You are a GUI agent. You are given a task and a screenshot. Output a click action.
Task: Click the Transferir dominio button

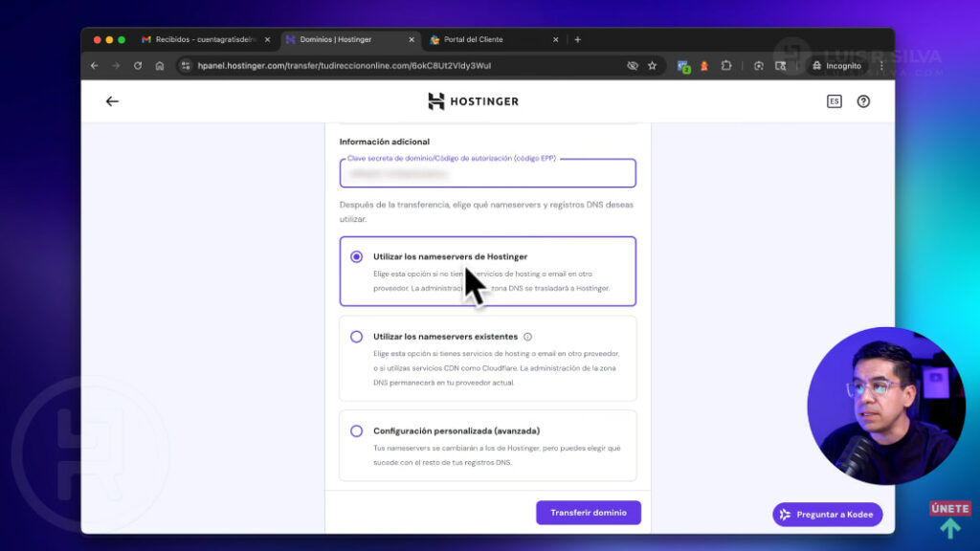(x=589, y=513)
